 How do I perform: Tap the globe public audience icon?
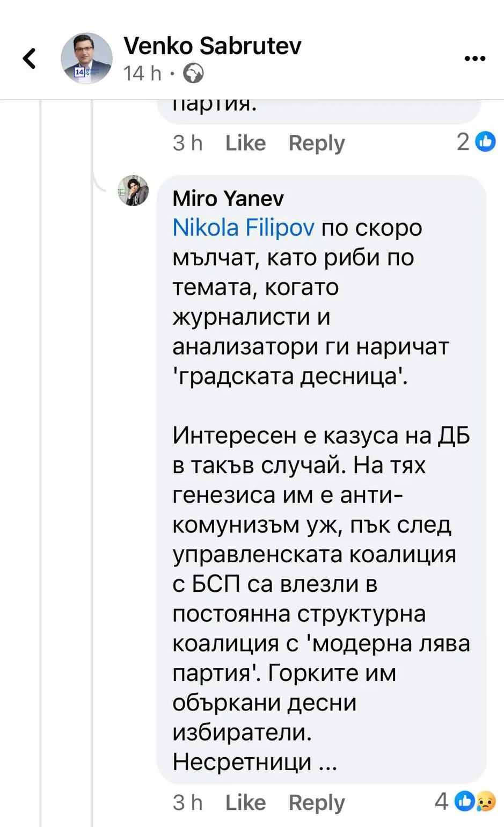(x=193, y=73)
